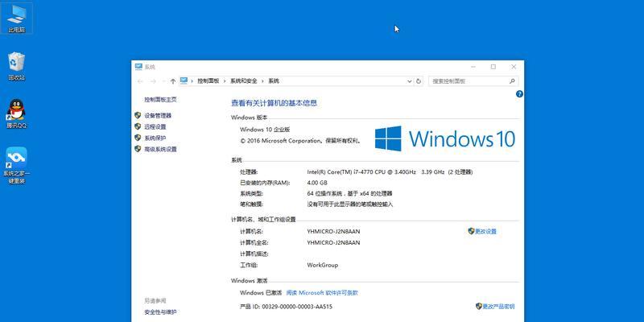Click the search magnifier icon
The height and width of the screenshot is (322, 644).
point(512,81)
